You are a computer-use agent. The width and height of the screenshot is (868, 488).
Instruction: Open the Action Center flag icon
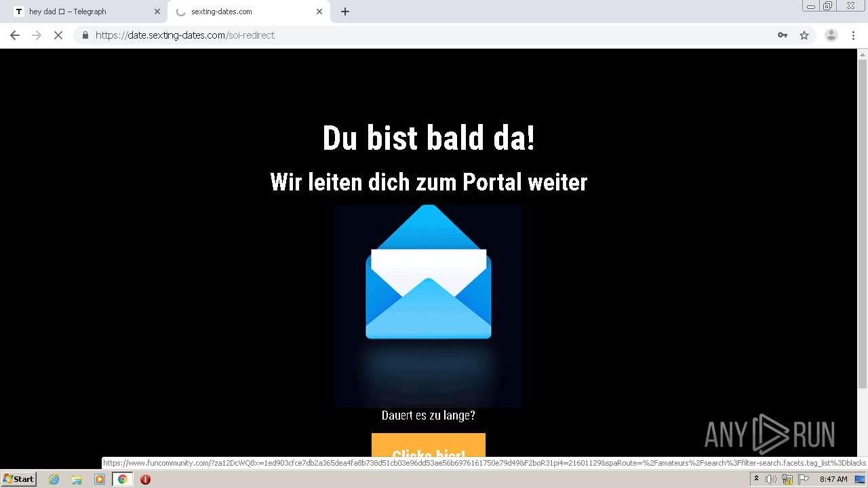[x=804, y=479]
